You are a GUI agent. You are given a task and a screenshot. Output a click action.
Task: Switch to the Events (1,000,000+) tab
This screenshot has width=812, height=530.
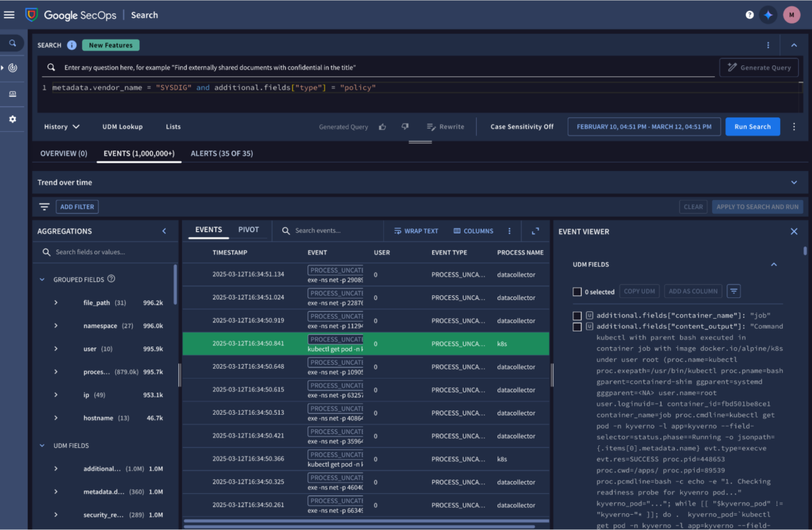pyautogui.click(x=139, y=154)
